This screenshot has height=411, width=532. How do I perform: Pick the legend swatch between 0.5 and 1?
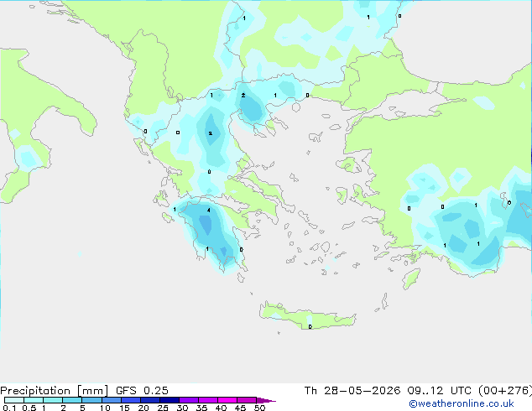pos(34,400)
